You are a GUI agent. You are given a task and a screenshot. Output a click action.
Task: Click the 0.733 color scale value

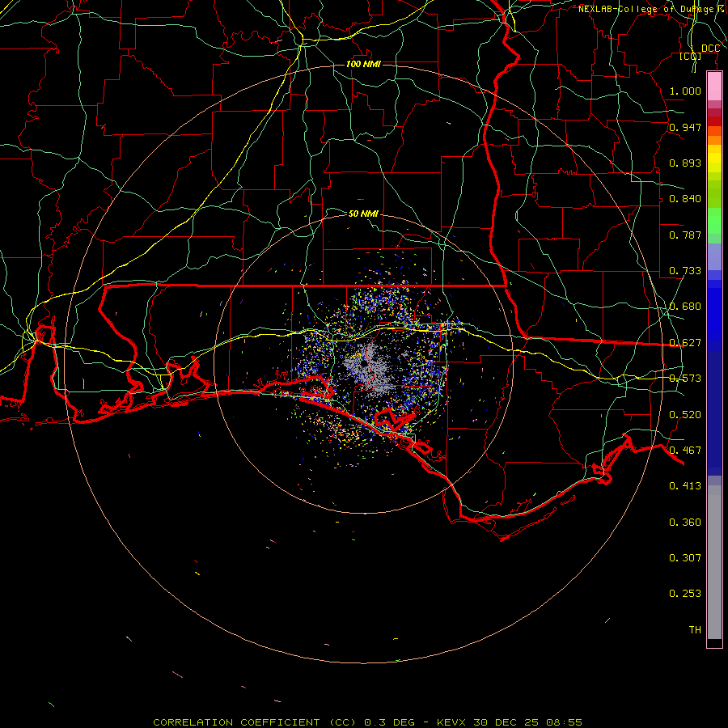[x=685, y=271]
